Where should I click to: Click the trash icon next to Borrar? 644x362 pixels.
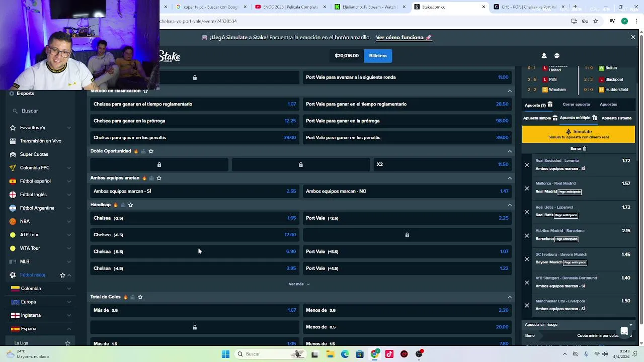point(584,148)
